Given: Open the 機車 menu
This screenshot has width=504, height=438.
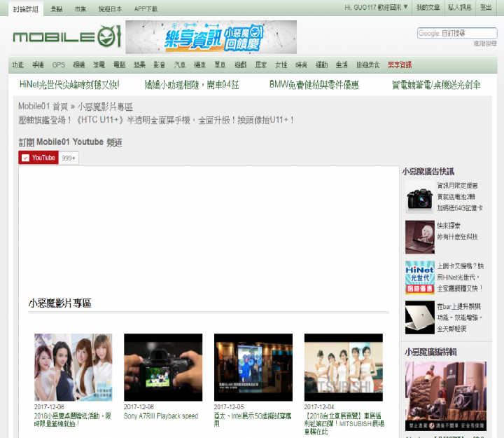Looking at the screenshot, I should (200, 65).
